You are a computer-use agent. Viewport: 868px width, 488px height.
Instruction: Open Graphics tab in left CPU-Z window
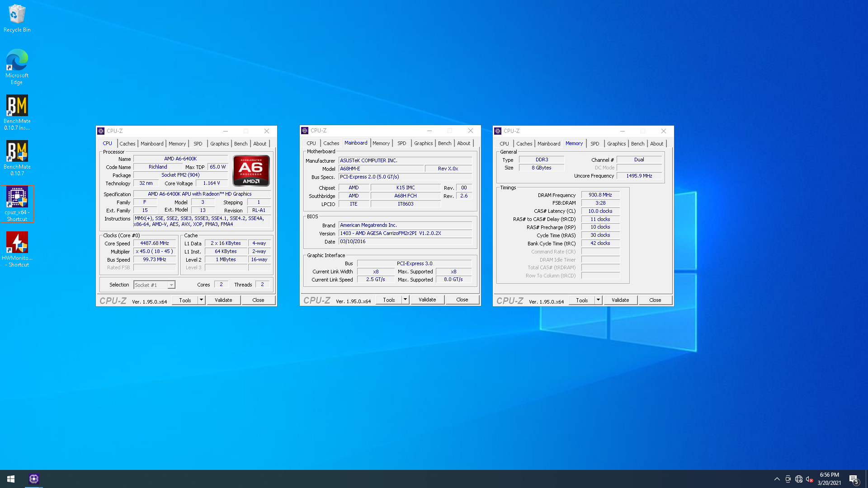pyautogui.click(x=220, y=144)
